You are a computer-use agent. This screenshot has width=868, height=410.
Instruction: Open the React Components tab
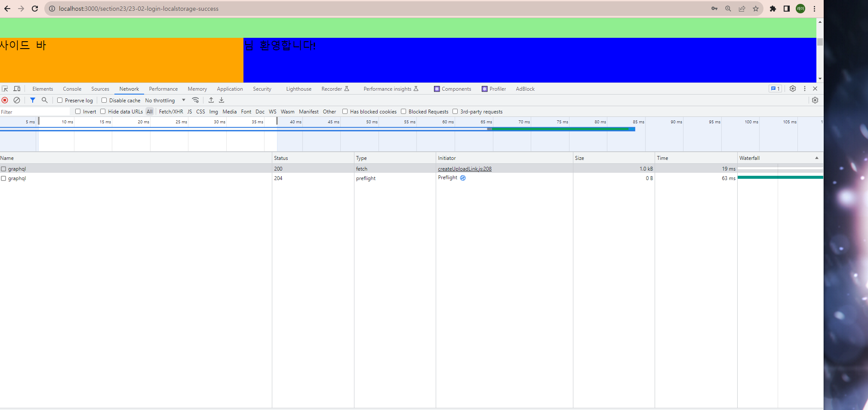coord(452,89)
